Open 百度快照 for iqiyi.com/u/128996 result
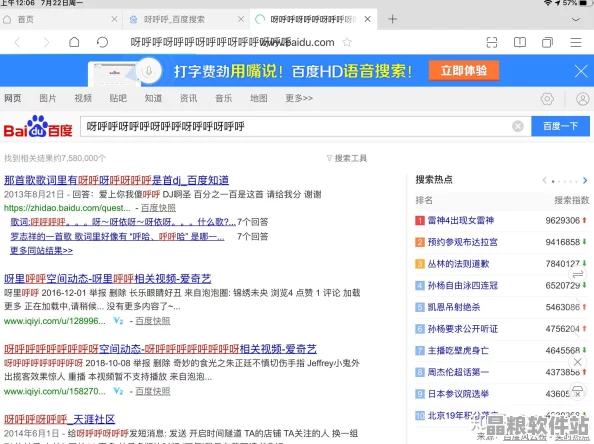The image size is (594, 444). click(x=153, y=321)
